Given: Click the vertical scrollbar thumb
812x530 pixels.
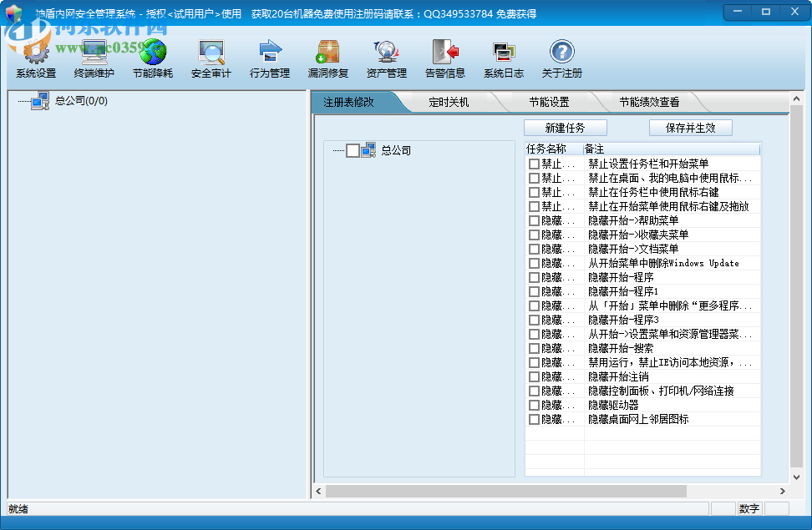Looking at the screenshot, I should click(796, 285).
